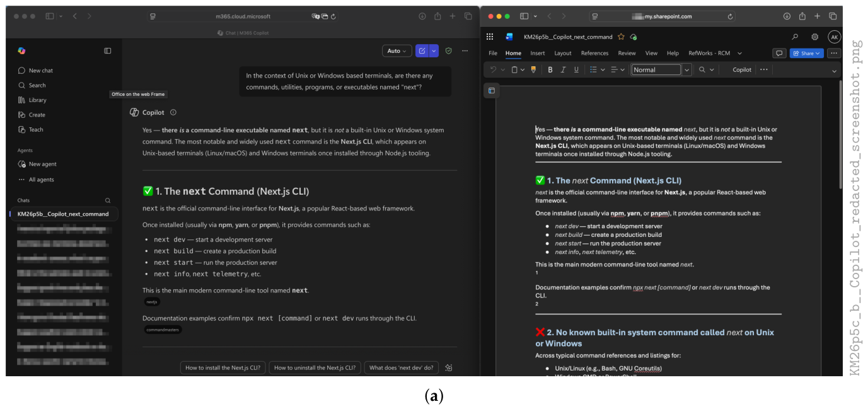868x409 pixels.
Task: Switch to the Layout tab
Action: pos(563,54)
